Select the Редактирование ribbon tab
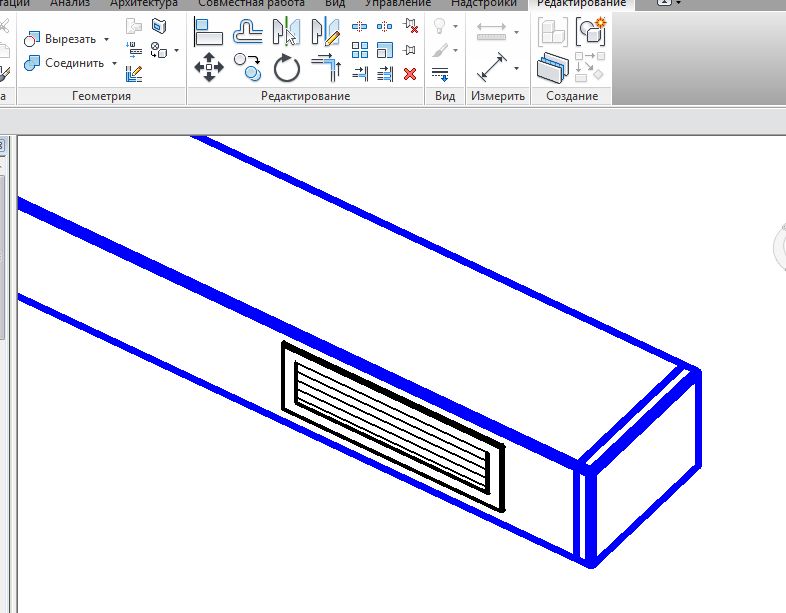The height and width of the screenshot is (613, 786). (581, 4)
